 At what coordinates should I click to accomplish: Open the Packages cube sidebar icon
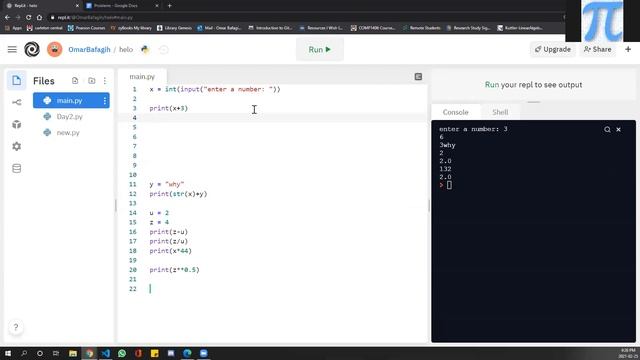16,124
